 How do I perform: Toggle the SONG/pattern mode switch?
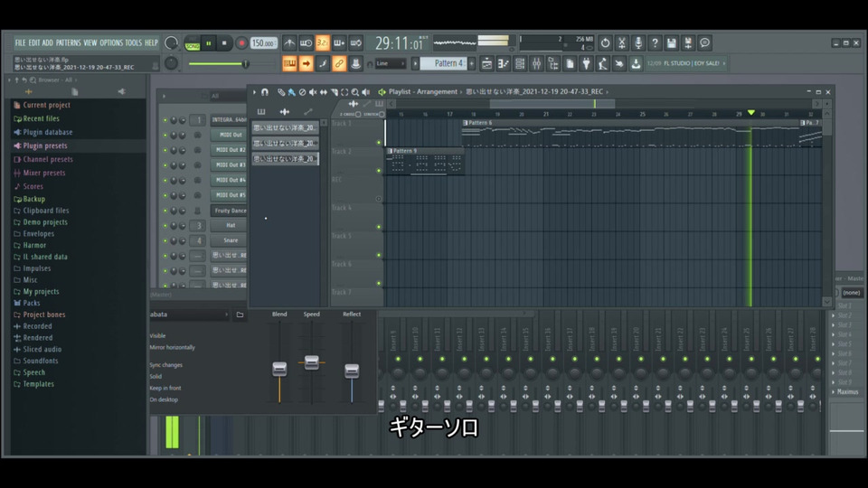(192, 44)
